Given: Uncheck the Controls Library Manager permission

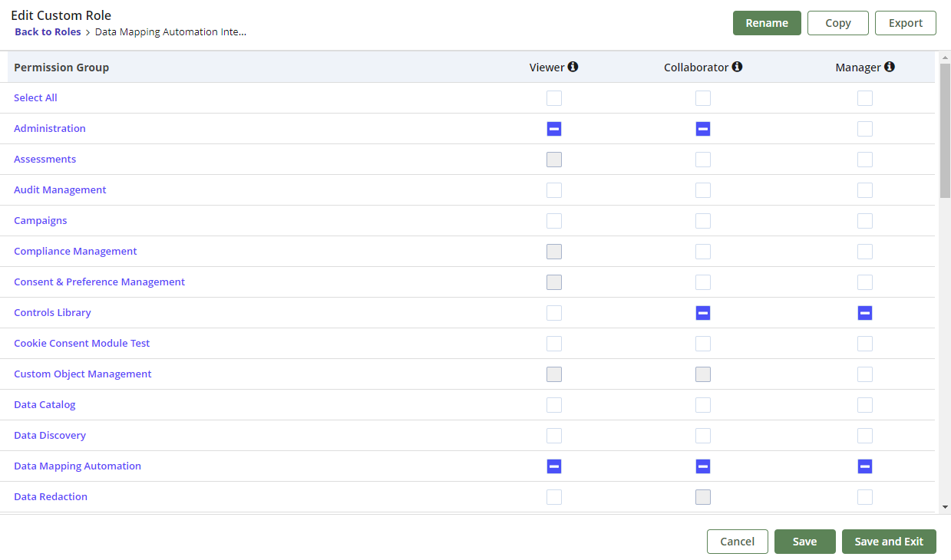Looking at the screenshot, I should click(x=865, y=313).
